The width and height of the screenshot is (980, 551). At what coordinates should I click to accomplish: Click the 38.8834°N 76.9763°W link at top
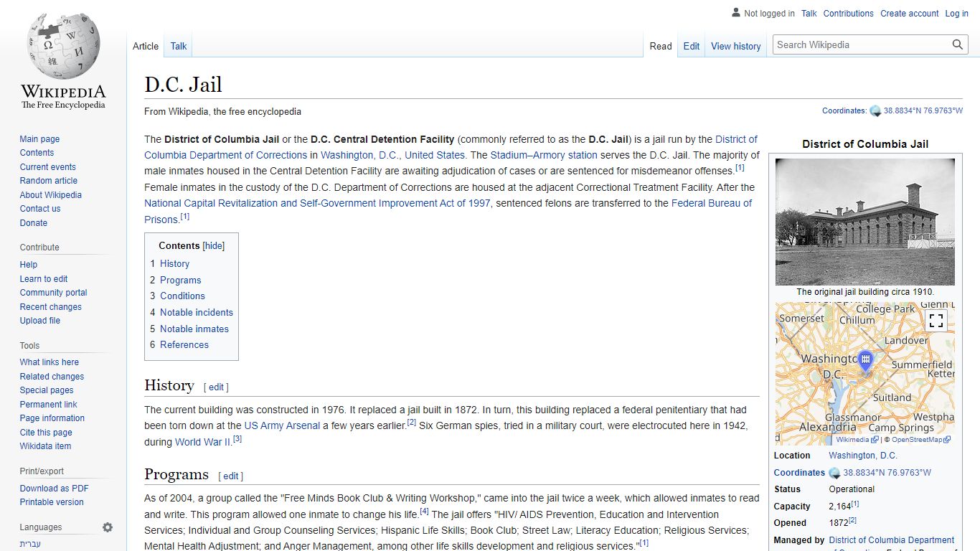[923, 111]
